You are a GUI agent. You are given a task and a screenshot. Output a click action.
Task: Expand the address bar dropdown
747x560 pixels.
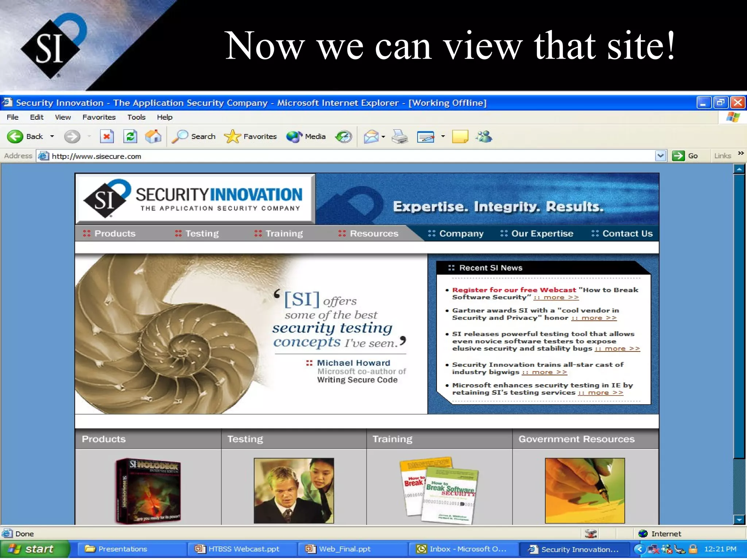coord(661,156)
